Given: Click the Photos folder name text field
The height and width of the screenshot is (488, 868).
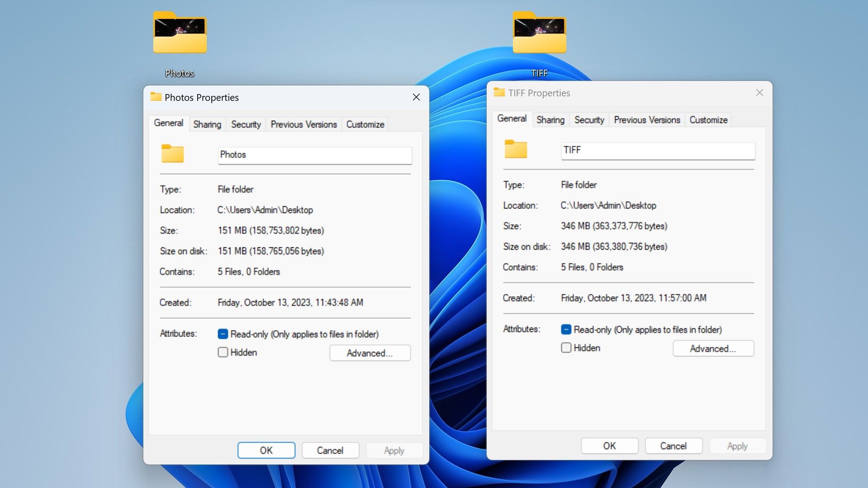Looking at the screenshot, I should tap(314, 155).
